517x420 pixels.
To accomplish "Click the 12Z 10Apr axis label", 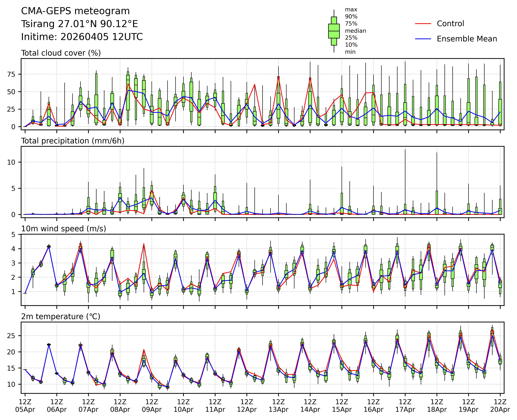I will pyautogui.click(x=183, y=406).
